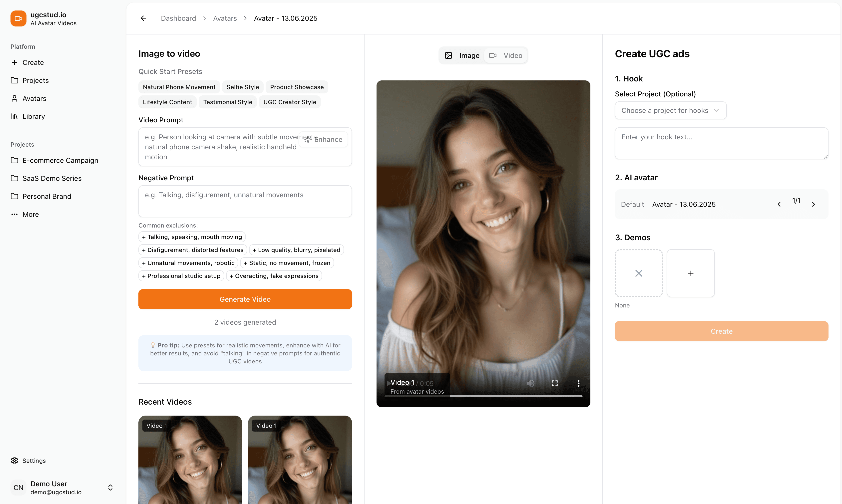Add the 'Low quality, blurry, pixelated' exclusion
Viewport: 842px width, 504px height.
click(x=296, y=250)
